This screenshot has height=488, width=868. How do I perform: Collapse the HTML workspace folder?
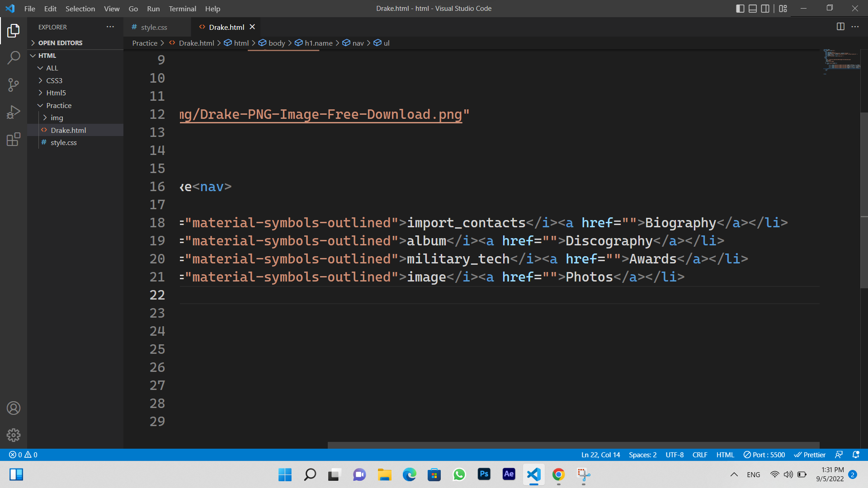pyautogui.click(x=75, y=56)
